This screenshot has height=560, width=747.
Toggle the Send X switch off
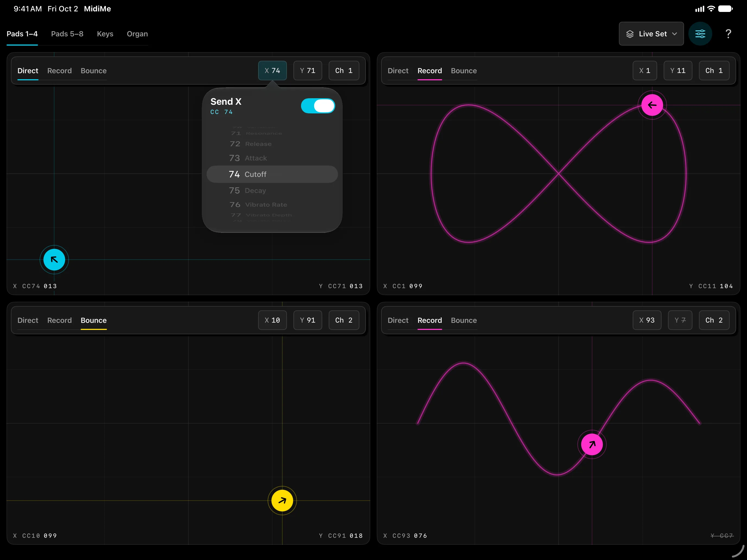[318, 106]
